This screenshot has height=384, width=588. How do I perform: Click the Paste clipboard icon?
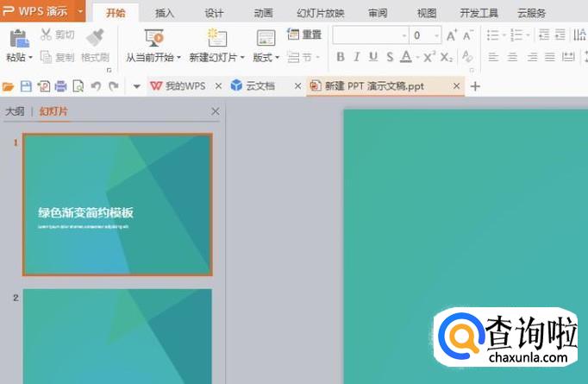(19, 39)
